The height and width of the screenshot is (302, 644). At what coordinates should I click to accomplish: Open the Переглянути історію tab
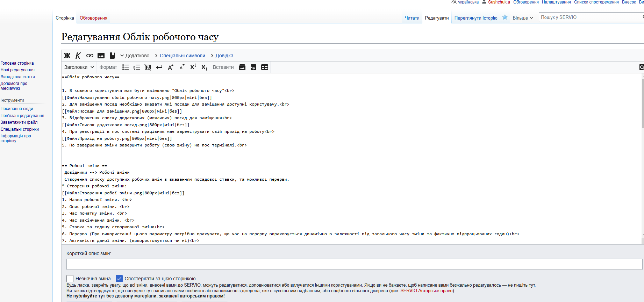coord(475,18)
